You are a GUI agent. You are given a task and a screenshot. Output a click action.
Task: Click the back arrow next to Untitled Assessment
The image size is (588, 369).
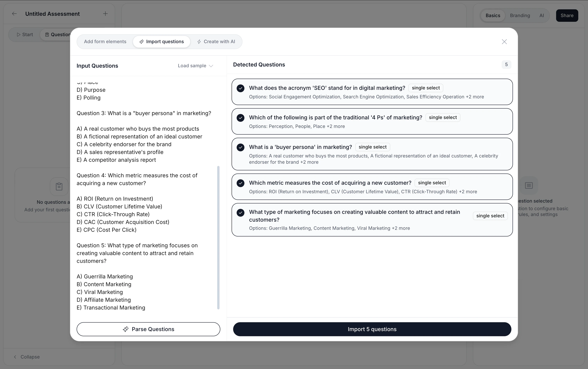(14, 14)
